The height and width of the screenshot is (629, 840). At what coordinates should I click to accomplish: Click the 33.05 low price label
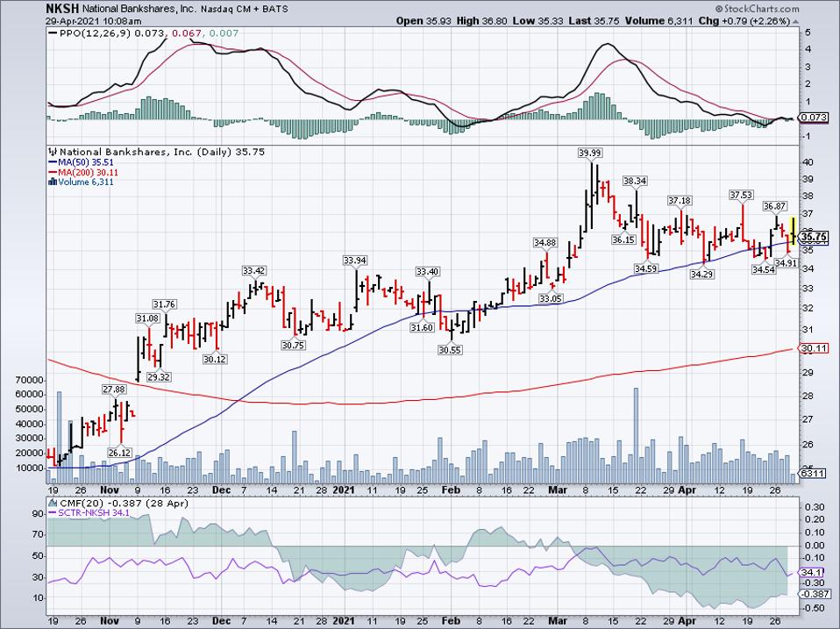click(x=550, y=298)
